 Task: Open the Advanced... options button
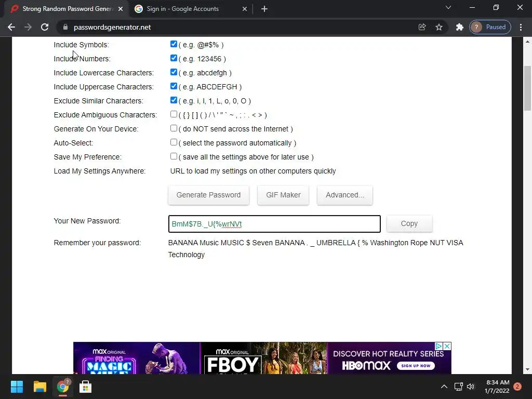tap(345, 195)
